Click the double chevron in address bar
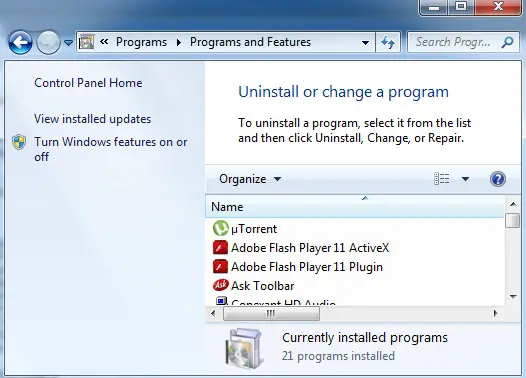 (104, 42)
